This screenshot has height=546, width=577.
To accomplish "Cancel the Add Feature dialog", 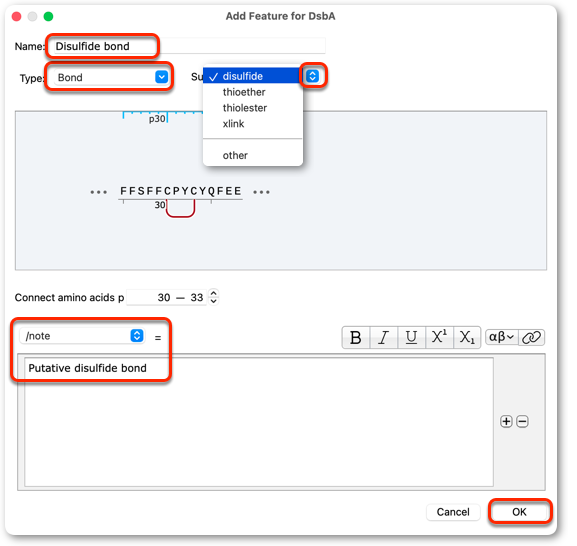I will (x=453, y=512).
